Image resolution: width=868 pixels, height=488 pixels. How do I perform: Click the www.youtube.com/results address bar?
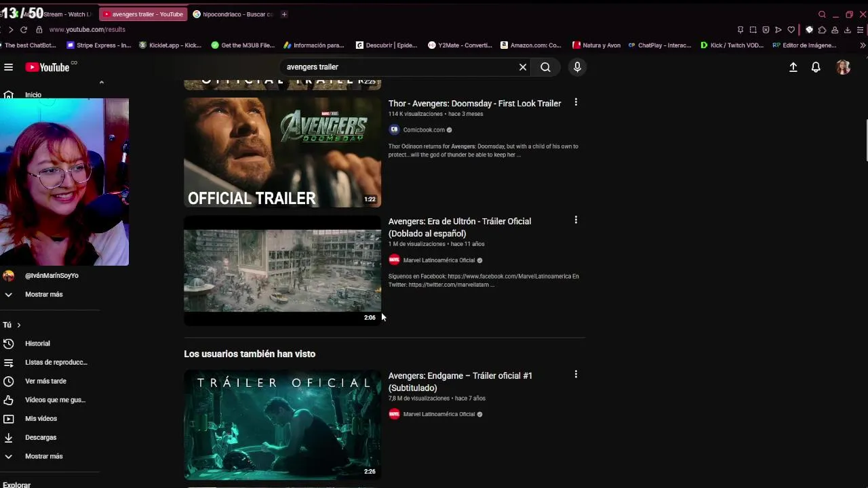pyautogui.click(x=87, y=30)
